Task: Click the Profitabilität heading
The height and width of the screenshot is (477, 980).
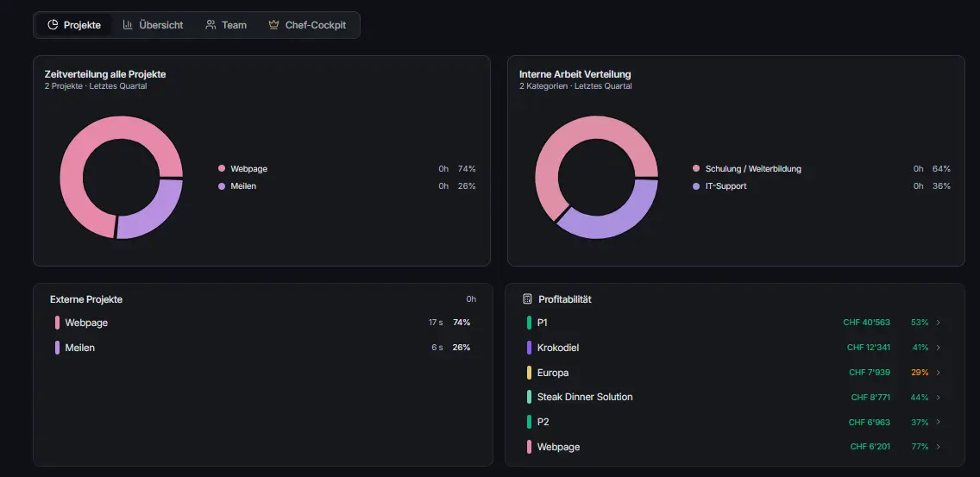Action: pyautogui.click(x=565, y=299)
